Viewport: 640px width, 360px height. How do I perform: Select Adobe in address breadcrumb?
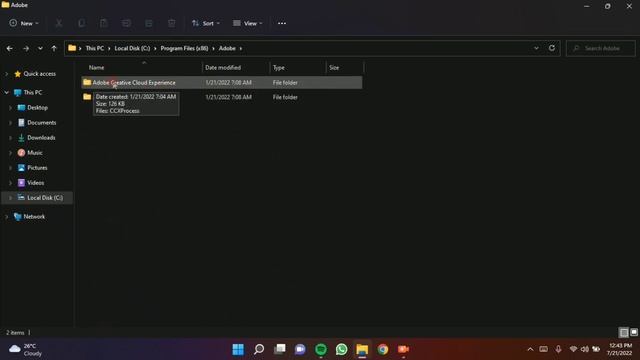pyautogui.click(x=227, y=48)
